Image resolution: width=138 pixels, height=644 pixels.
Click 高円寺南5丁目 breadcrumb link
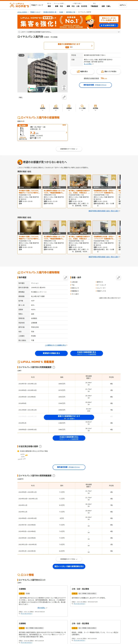pos(71,12)
